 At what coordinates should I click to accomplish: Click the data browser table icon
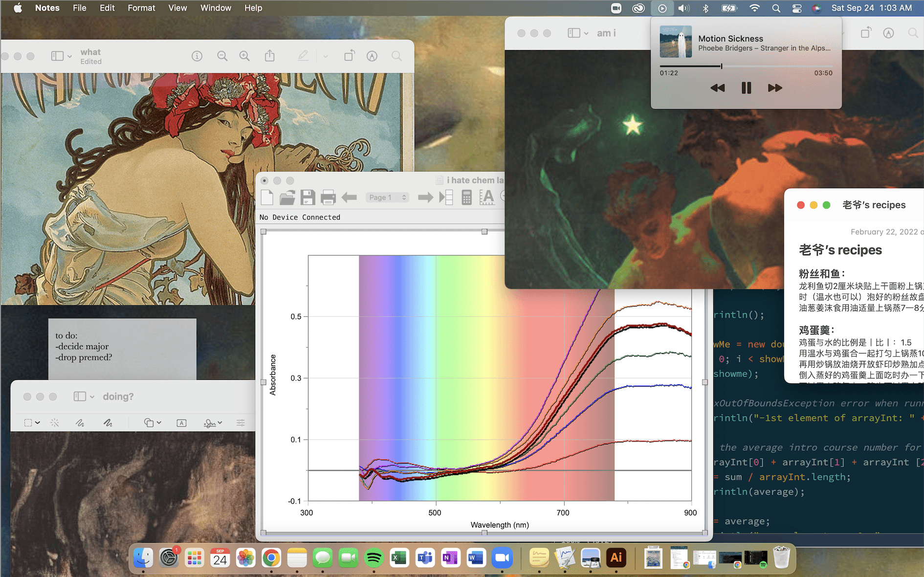(x=446, y=197)
